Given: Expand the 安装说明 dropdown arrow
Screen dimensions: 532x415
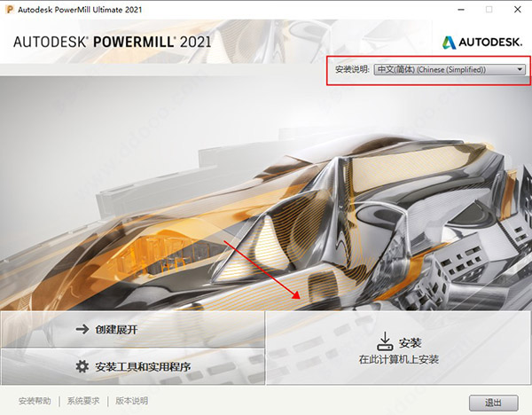Looking at the screenshot, I should [519, 69].
